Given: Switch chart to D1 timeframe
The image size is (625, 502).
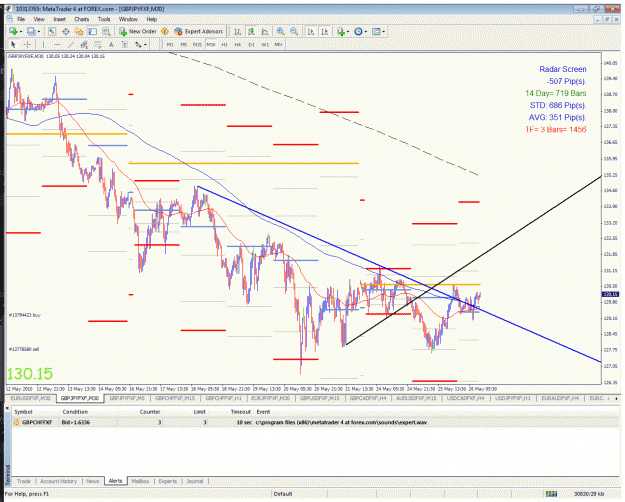Looking at the screenshot, I should pos(252,45).
